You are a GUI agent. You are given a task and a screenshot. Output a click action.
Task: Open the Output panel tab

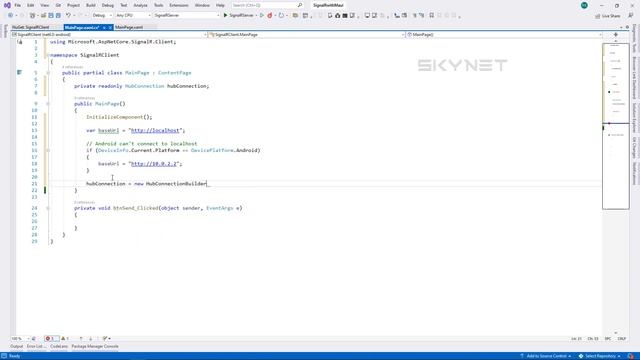(17, 347)
